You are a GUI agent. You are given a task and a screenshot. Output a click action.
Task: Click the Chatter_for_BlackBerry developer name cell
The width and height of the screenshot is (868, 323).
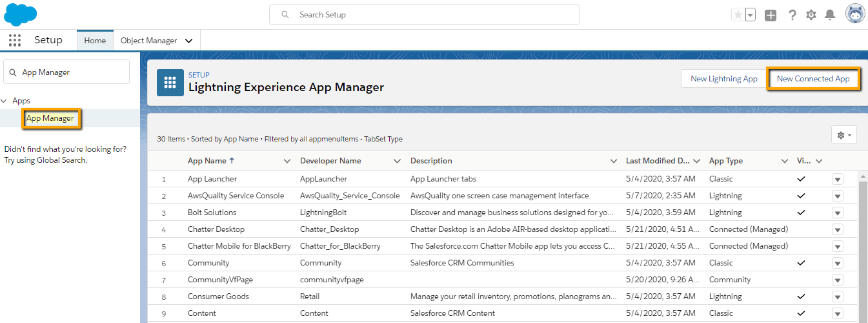tap(340, 246)
